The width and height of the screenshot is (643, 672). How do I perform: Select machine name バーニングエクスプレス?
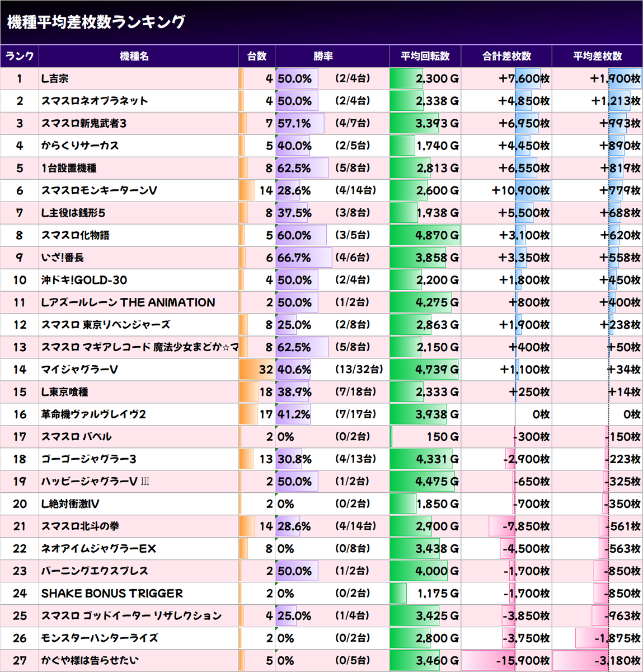[95, 571]
